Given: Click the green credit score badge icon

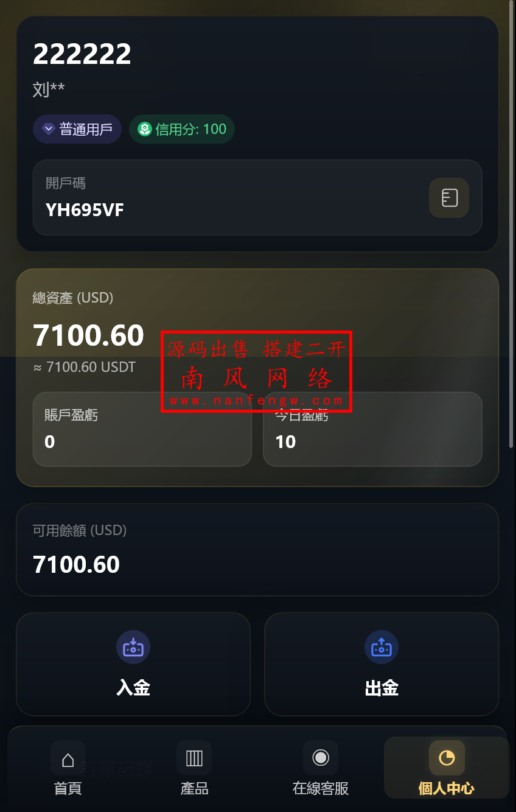Looking at the screenshot, I should click(x=144, y=129).
